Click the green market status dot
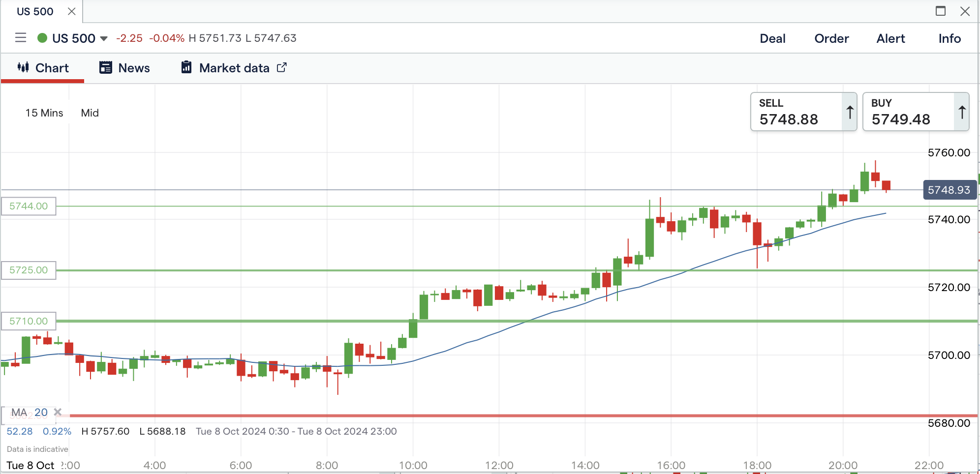Image resolution: width=980 pixels, height=474 pixels. click(42, 38)
